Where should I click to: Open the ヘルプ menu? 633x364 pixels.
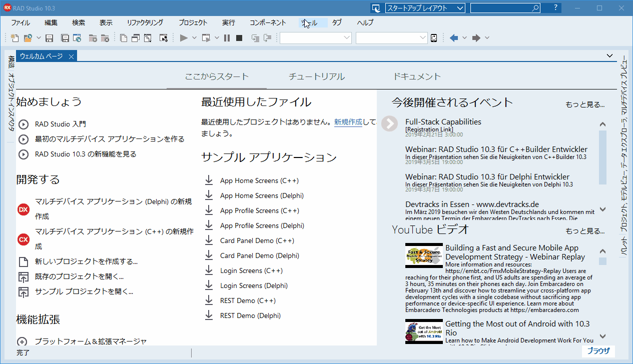tap(365, 22)
